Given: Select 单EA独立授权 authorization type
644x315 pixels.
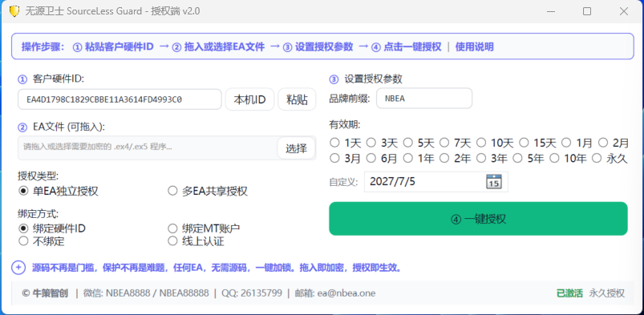Looking at the screenshot, I should (x=59, y=191).
